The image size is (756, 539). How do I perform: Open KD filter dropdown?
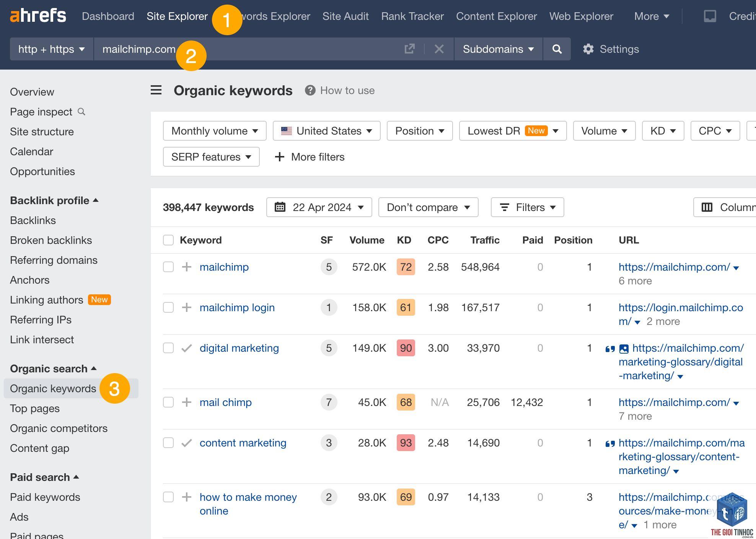pyautogui.click(x=663, y=131)
